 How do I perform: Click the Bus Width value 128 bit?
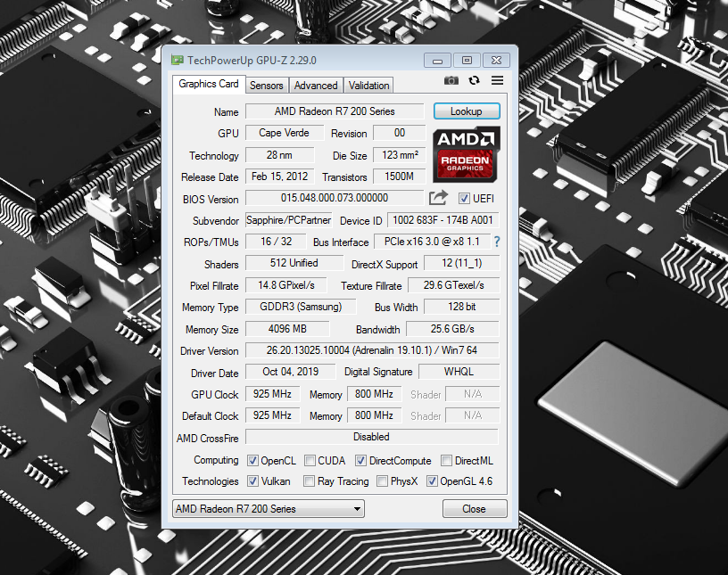coord(461,307)
